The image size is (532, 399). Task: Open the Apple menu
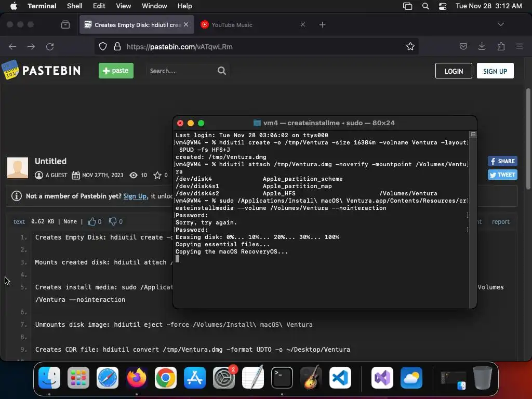pos(14,6)
